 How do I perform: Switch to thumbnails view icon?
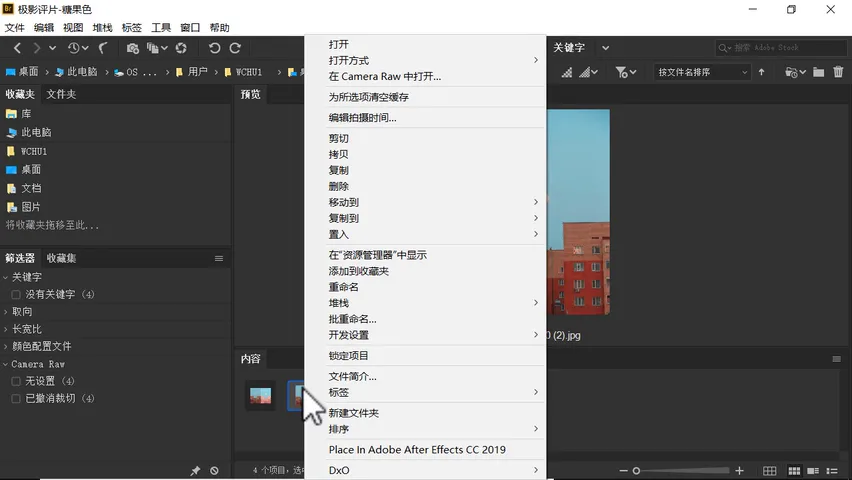click(x=794, y=471)
